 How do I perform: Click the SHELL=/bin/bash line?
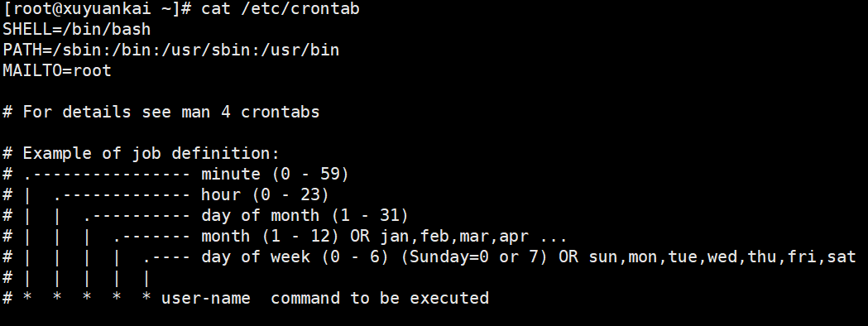(76, 29)
